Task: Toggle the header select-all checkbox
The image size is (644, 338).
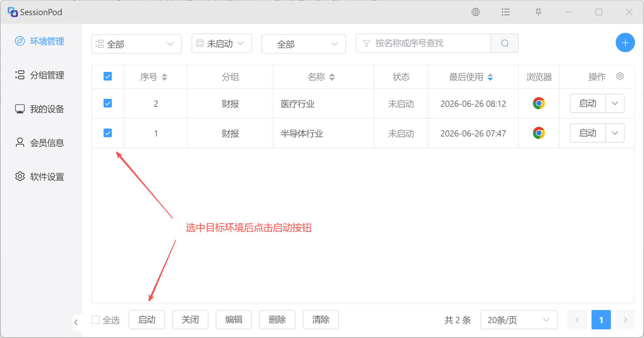Action: [x=108, y=76]
